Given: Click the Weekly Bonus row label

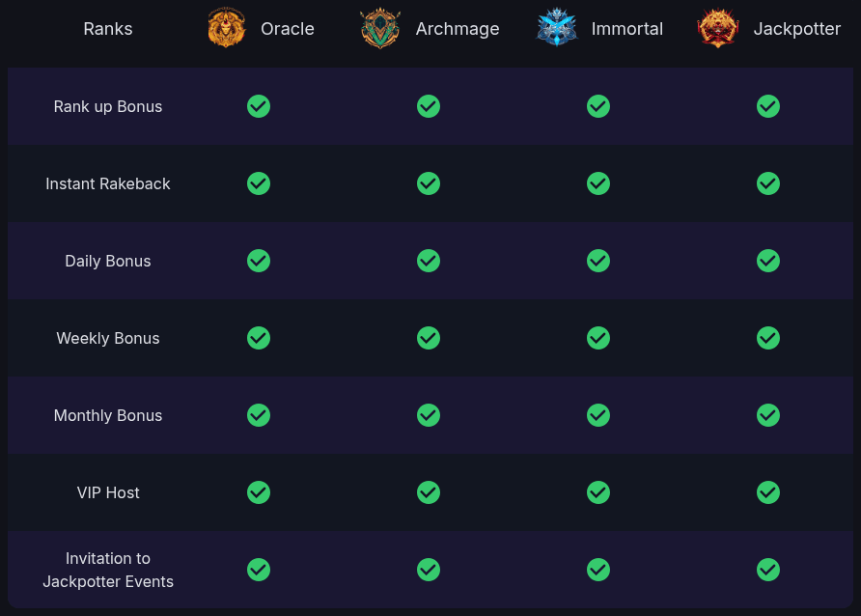Looking at the screenshot, I should [x=108, y=338].
